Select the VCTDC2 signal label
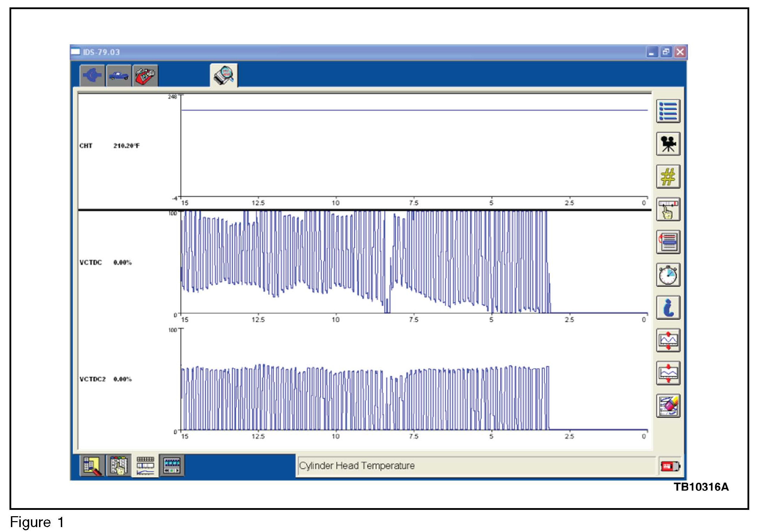 pos(92,379)
